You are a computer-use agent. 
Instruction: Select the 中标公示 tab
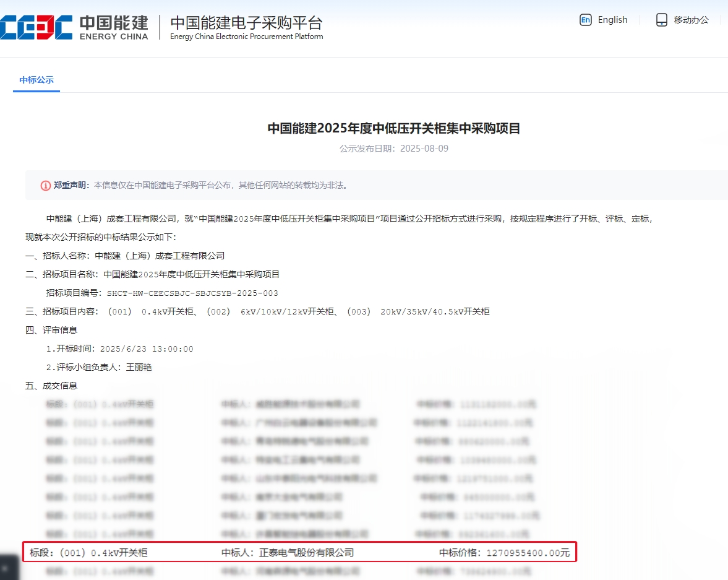click(x=36, y=80)
